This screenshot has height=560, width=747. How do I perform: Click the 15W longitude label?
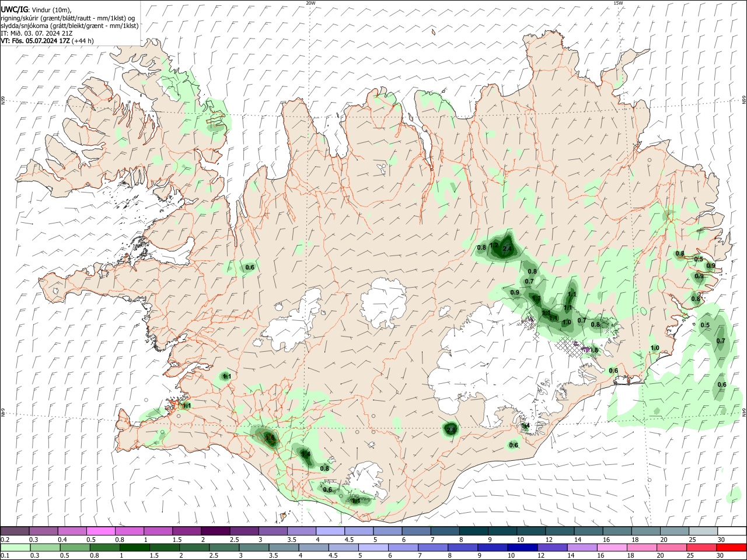(x=617, y=3)
